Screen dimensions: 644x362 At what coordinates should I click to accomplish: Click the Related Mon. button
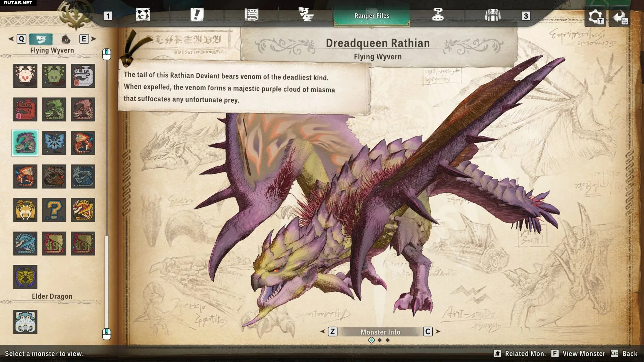tap(520, 354)
